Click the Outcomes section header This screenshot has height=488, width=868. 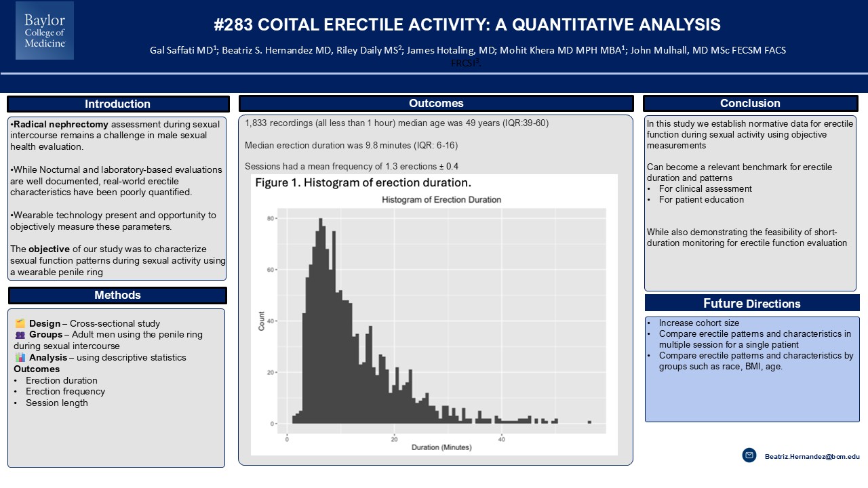[x=436, y=103]
